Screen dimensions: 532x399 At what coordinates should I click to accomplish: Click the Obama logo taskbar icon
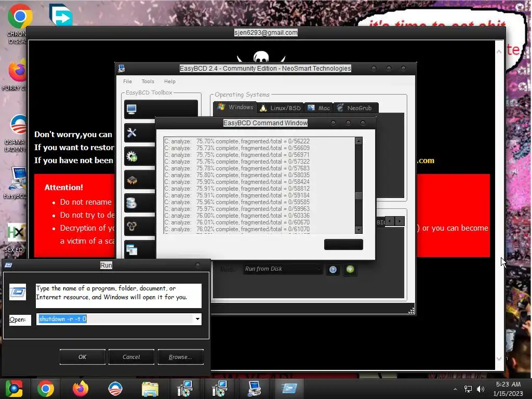tap(115, 389)
